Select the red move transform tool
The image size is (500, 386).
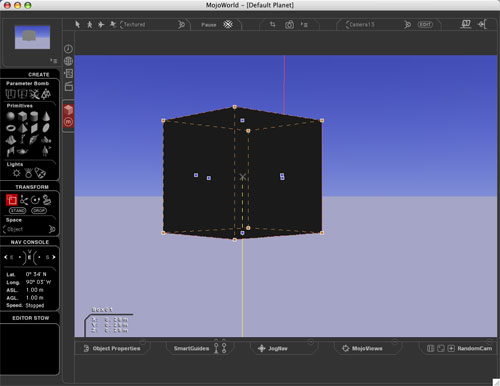(12, 200)
